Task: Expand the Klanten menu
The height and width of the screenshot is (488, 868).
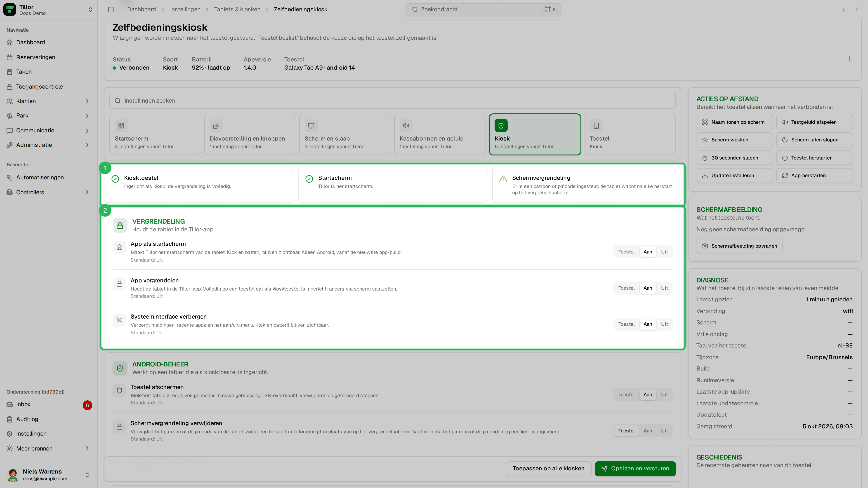Action: pyautogui.click(x=49, y=101)
